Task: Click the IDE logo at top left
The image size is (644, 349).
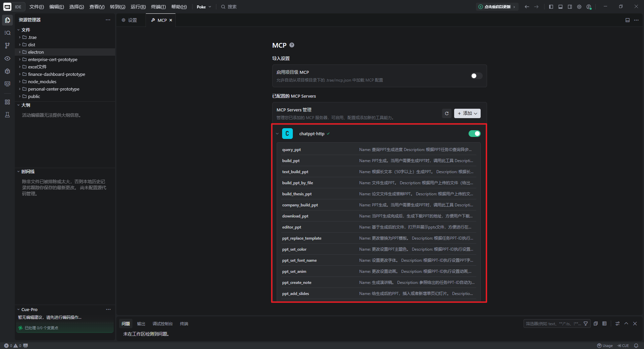Action: pos(7,7)
